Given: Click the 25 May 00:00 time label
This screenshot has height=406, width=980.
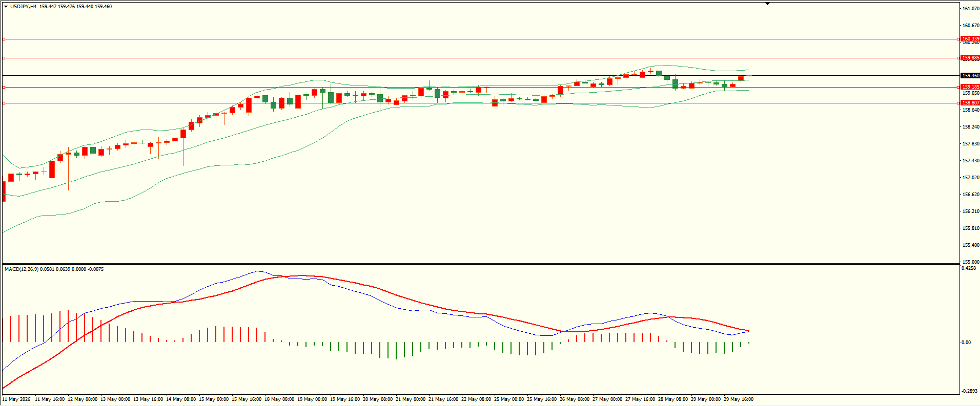Looking at the screenshot, I should [509, 399].
